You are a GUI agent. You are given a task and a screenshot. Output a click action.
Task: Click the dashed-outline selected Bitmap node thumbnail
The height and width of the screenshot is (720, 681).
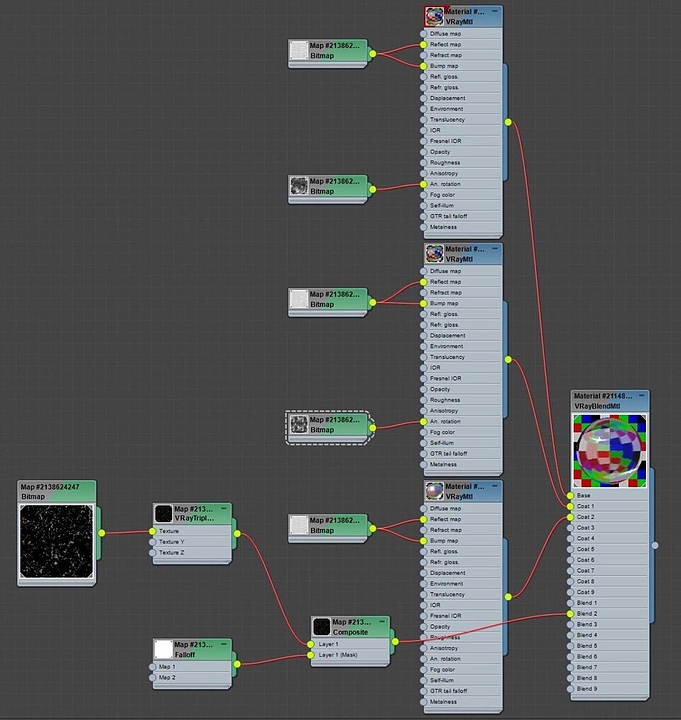coord(299,424)
